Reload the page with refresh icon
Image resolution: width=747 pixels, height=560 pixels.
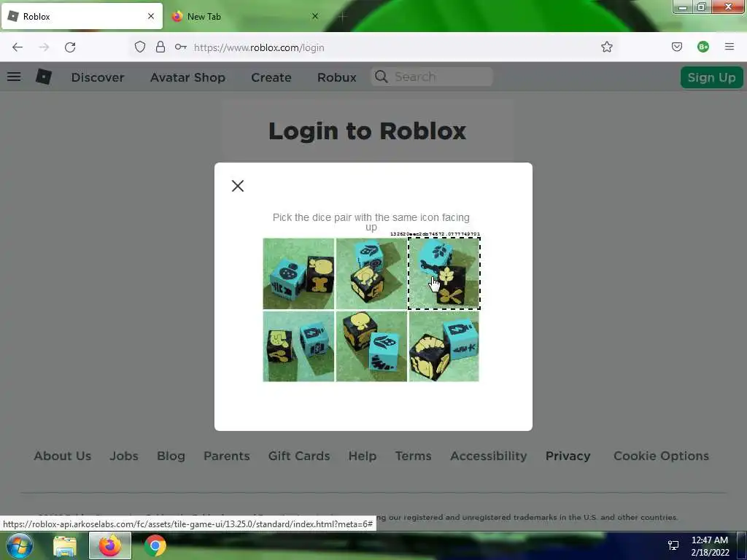point(70,47)
